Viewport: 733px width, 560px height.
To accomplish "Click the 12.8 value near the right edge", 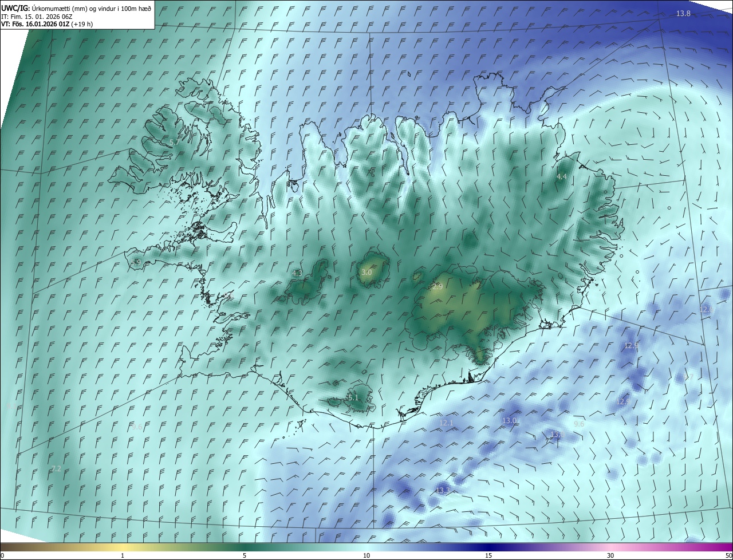I will (x=707, y=309).
